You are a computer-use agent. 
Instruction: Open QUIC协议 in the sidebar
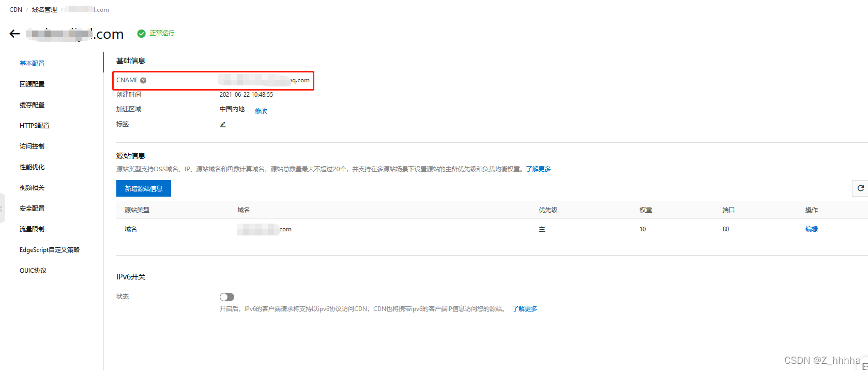33,270
